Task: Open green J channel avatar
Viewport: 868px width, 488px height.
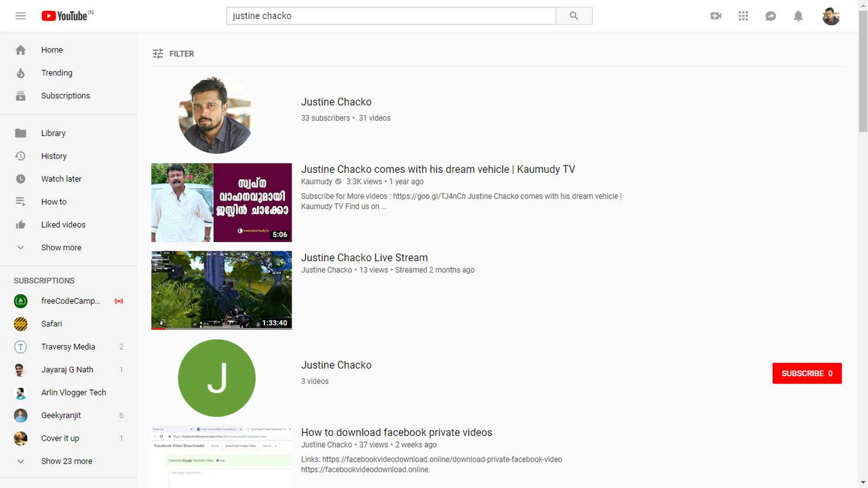Action: pyautogui.click(x=216, y=378)
